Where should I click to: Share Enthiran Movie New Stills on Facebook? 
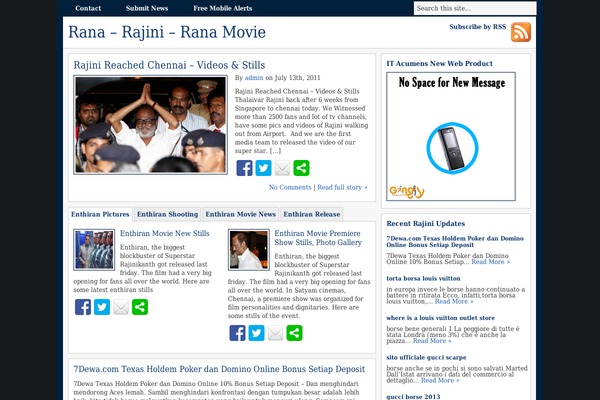point(83,307)
